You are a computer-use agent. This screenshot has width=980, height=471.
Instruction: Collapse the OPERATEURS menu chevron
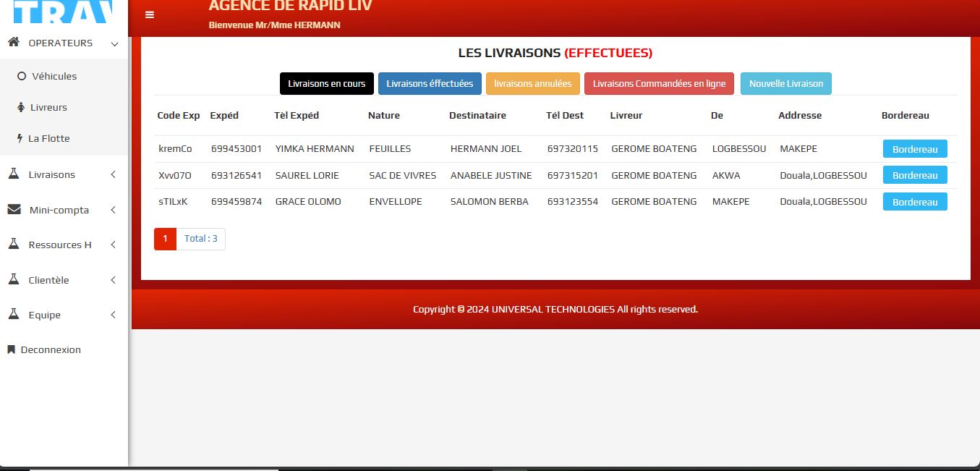114,43
